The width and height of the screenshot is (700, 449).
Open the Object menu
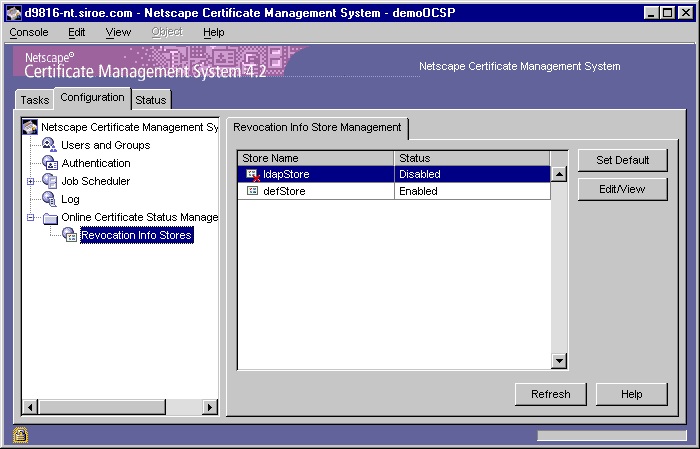point(167,32)
